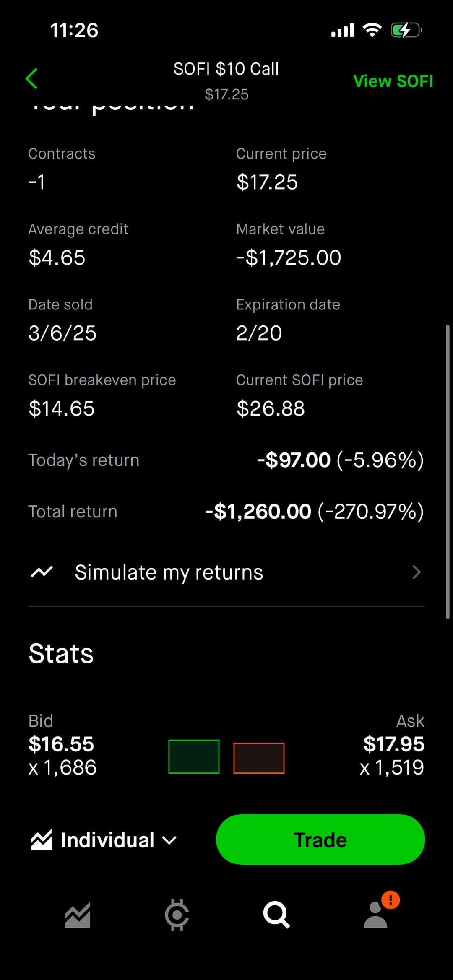Go to the investing chart tab
Screen dimensions: 453x980
tap(78, 915)
